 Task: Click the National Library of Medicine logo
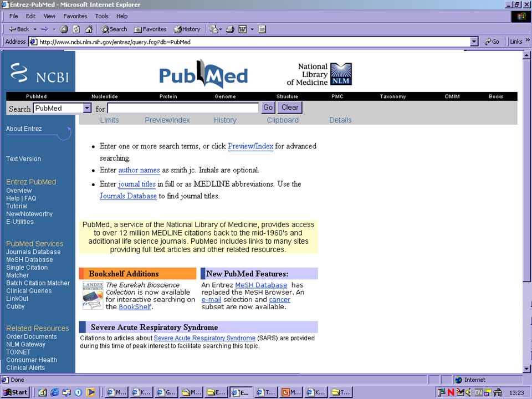[x=319, y=74]
